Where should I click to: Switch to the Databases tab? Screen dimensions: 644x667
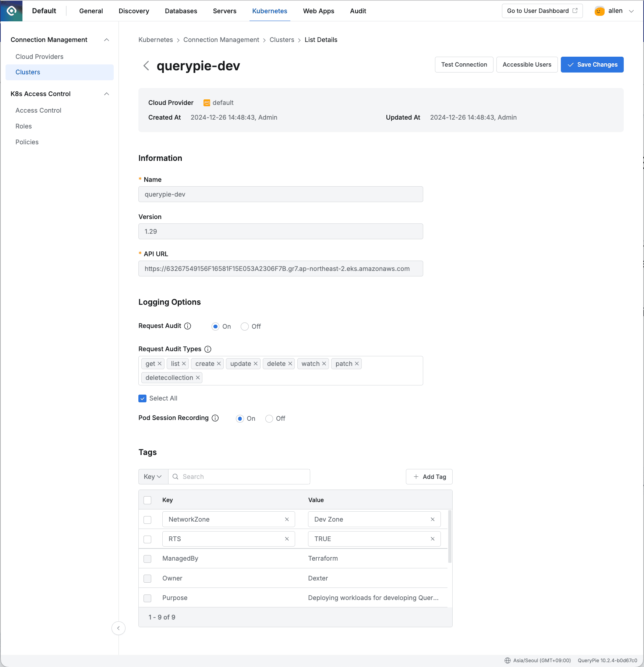[181, 11]
